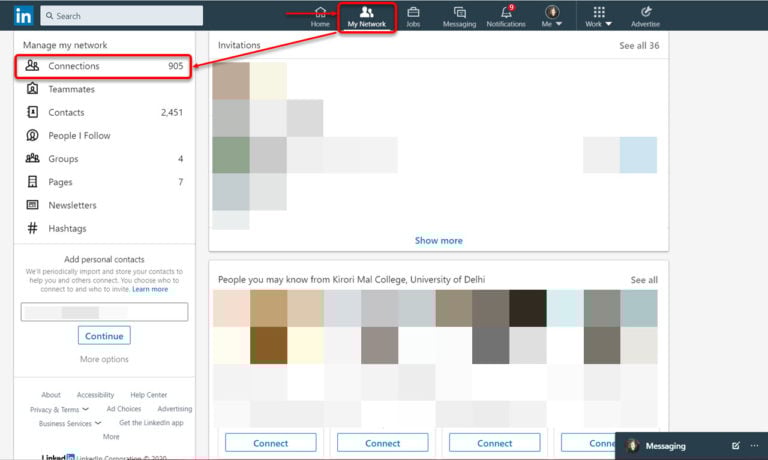Click the Add personal contacts heading

104,259
